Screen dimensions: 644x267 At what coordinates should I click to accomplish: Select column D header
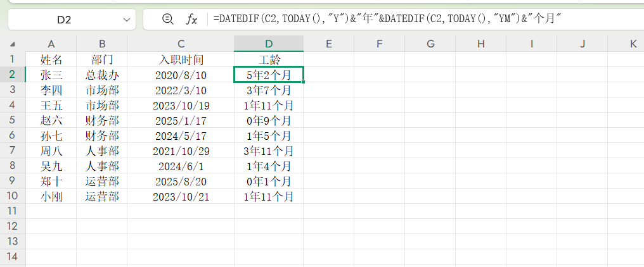click(269, 44)
